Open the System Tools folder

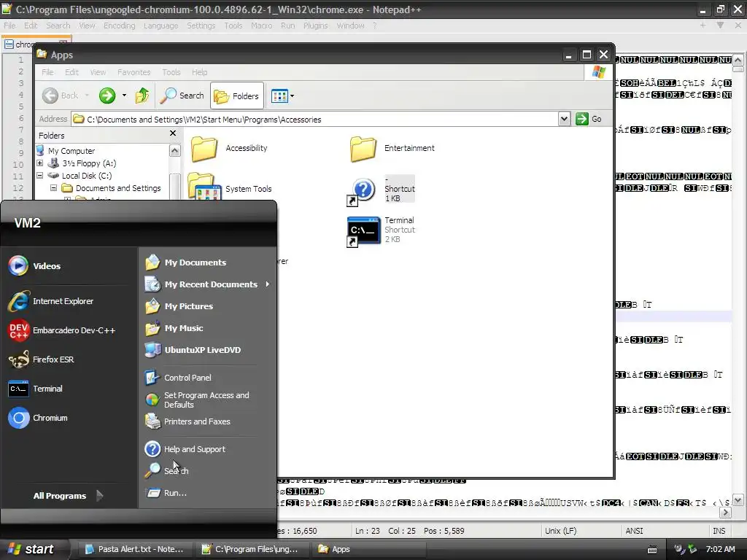click(231, 189)
